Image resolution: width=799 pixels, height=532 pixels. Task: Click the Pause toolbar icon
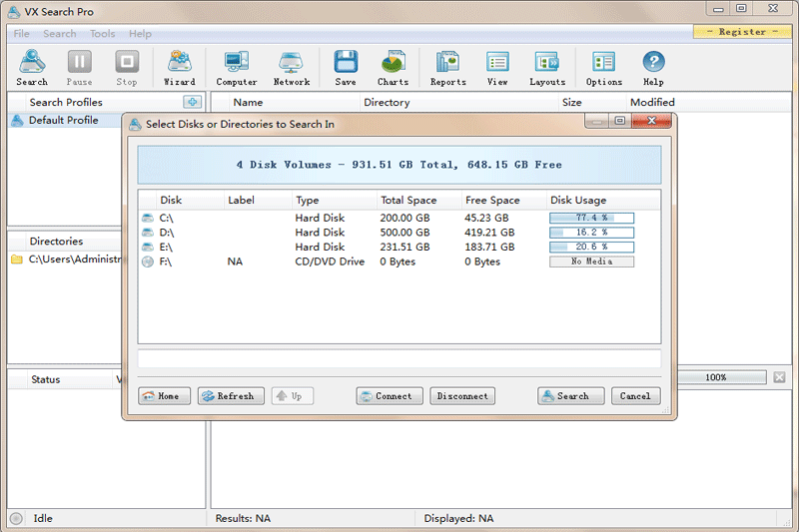(x=80, y=68)
